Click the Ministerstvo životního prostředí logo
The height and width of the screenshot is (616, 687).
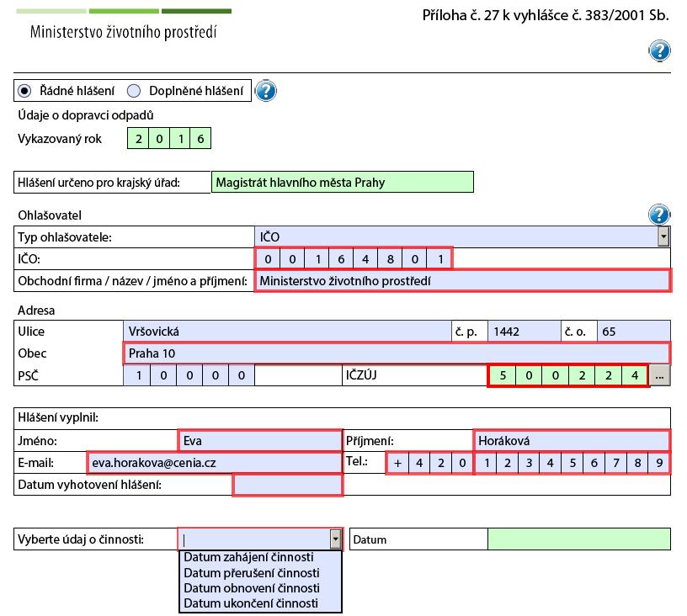click(x=124, y=25)
